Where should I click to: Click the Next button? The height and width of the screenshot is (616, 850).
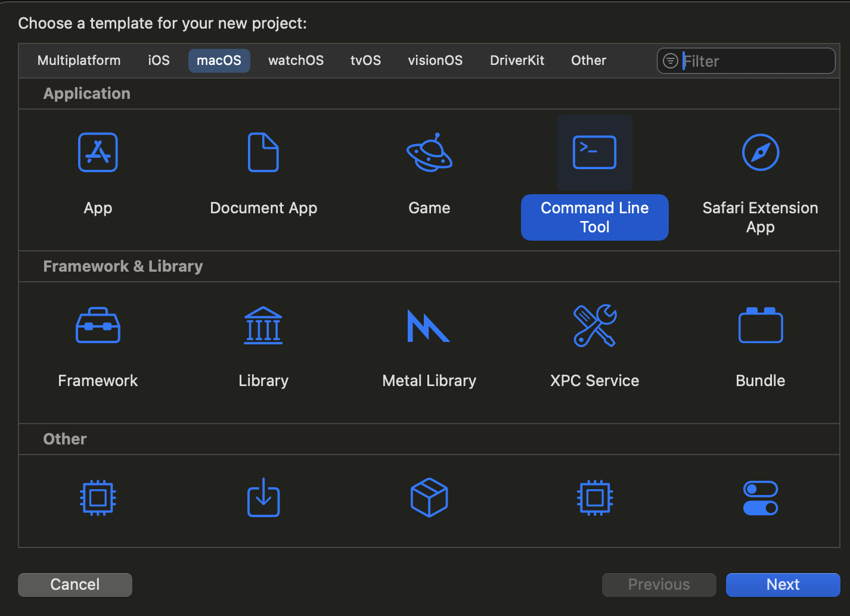coord(783,584)
